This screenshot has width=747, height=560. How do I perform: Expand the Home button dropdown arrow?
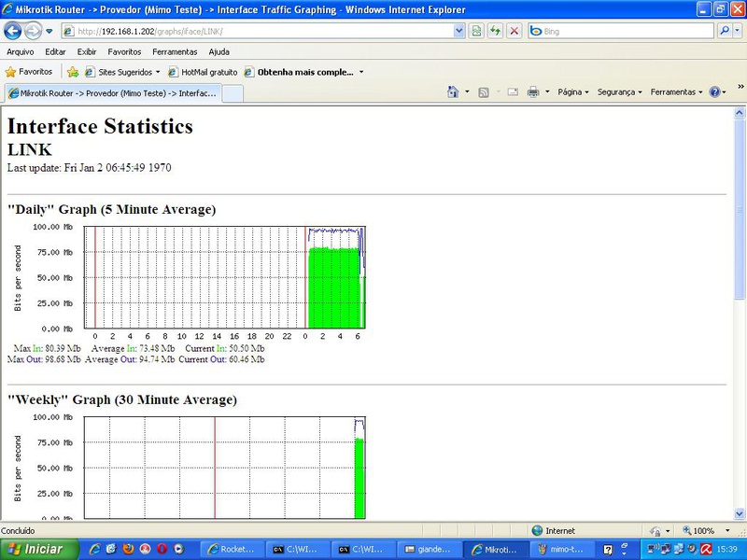[467, 91]
